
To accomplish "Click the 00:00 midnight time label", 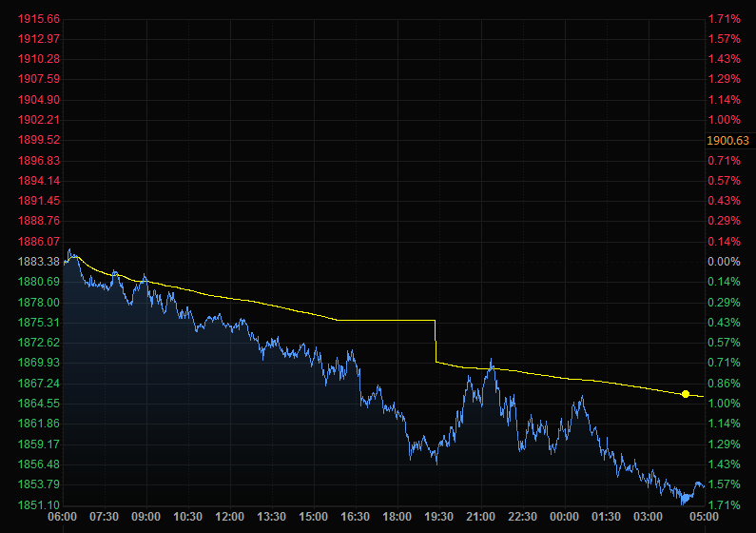I will tap(565, 516).
